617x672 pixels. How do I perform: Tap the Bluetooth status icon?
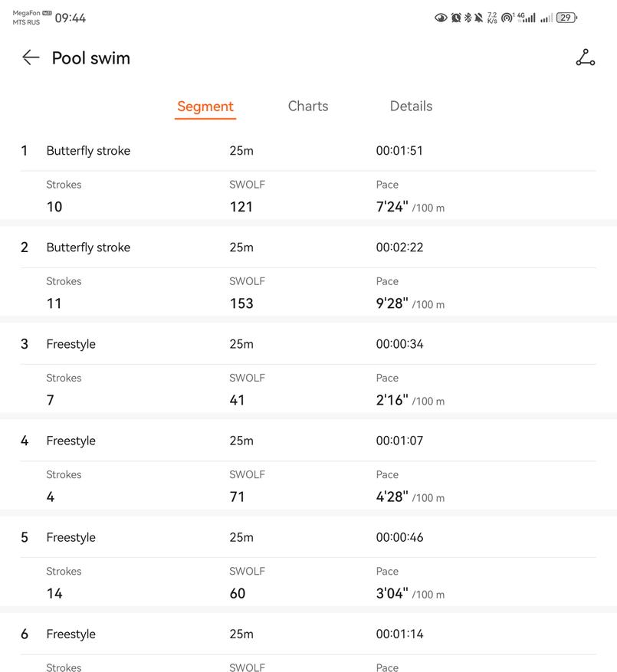[x=468, y=18]
